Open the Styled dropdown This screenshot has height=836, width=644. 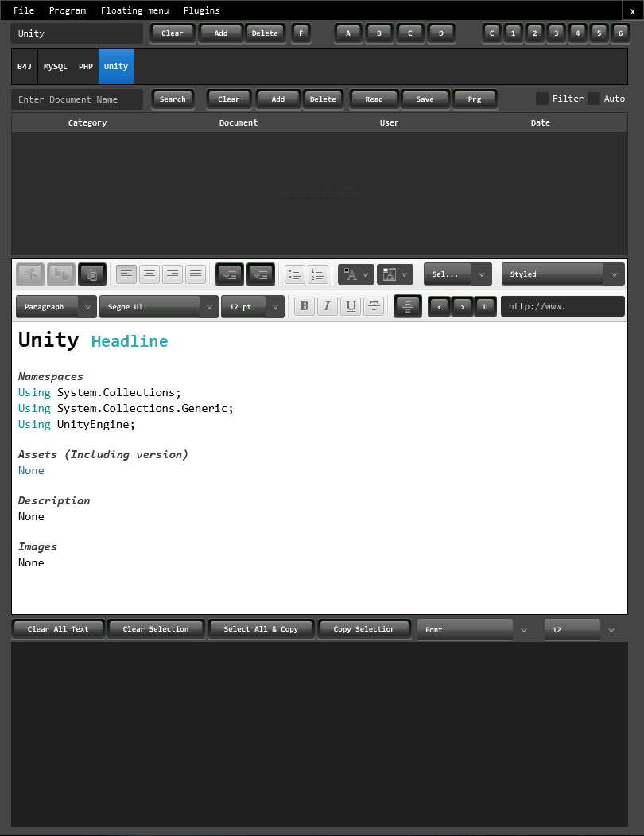[562, 274]
